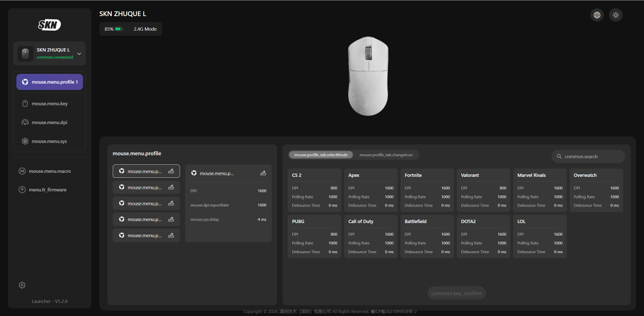Screen dimensions: 644x316
Task: Click the common.connected status text
Action: (x=55, y=57)
